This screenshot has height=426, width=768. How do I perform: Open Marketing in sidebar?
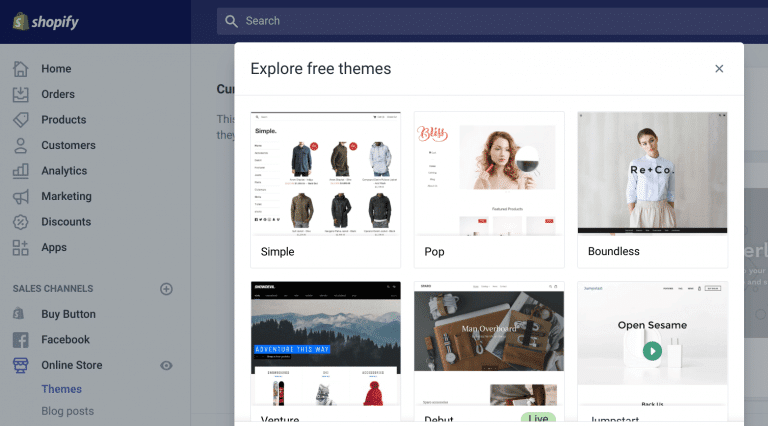point(67,196)
